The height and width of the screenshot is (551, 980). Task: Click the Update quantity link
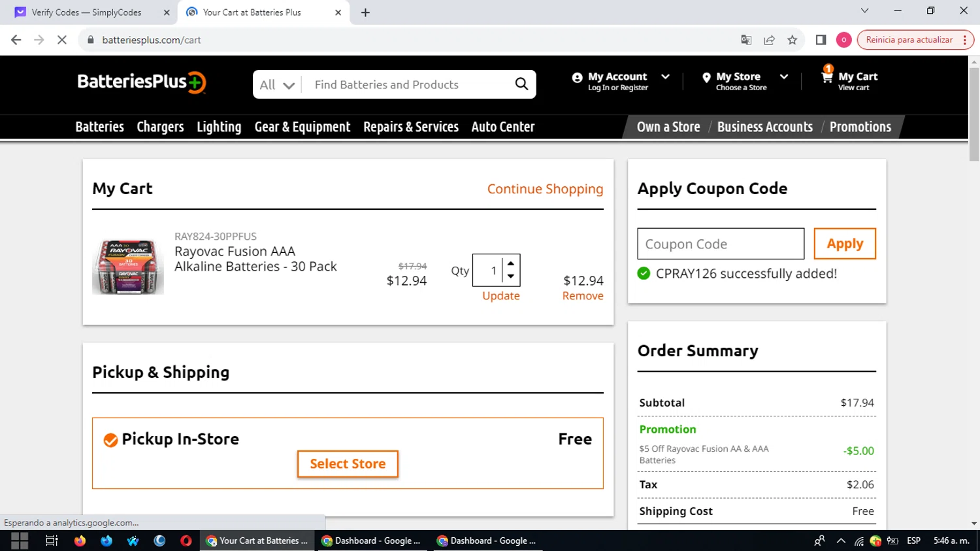(x=501, y=295)
